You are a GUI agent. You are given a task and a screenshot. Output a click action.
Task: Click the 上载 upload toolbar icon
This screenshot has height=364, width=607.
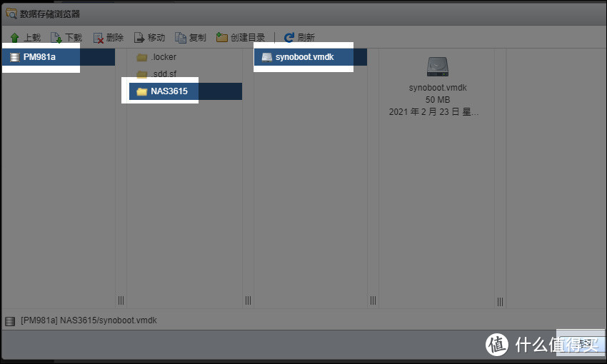(x=14, y=38)
